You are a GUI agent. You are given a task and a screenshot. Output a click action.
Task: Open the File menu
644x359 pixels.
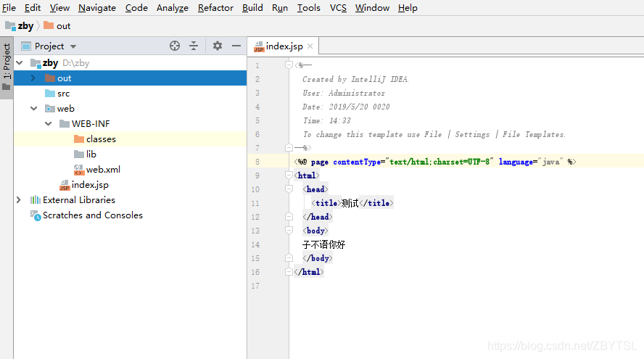9,8
